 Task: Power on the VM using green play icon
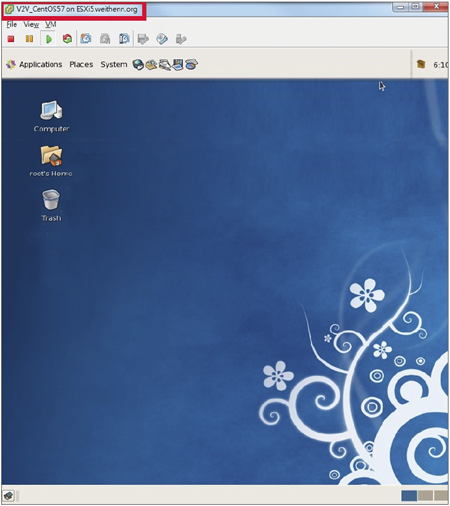pos(49,39)
